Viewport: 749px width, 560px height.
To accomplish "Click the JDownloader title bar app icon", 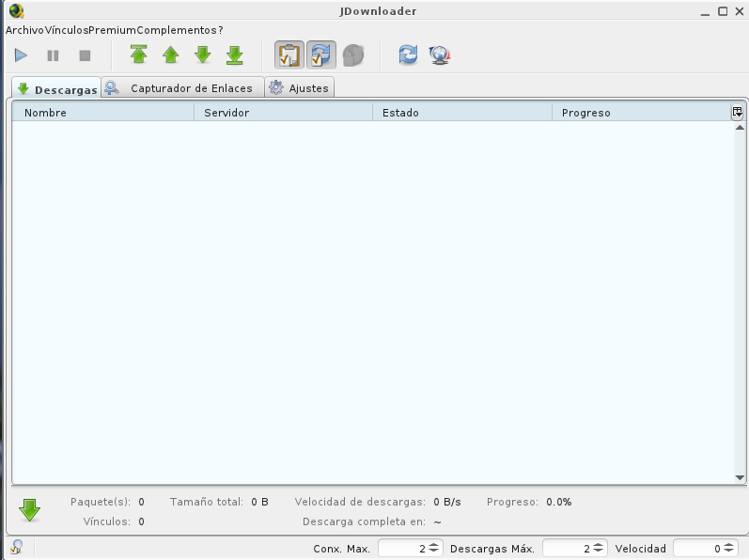I will click(x=16, y=10).
